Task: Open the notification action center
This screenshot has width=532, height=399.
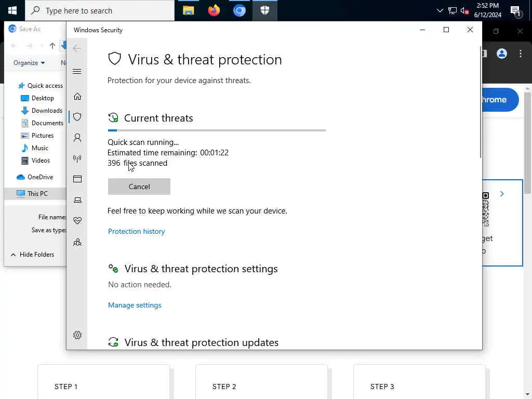Action: click(516, 11)
